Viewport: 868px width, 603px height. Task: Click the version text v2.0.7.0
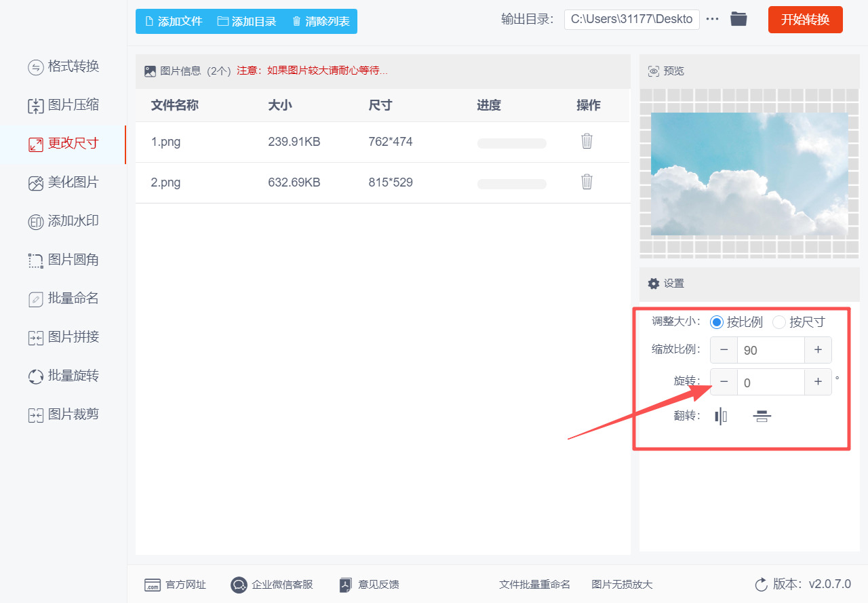click(830, 585)
